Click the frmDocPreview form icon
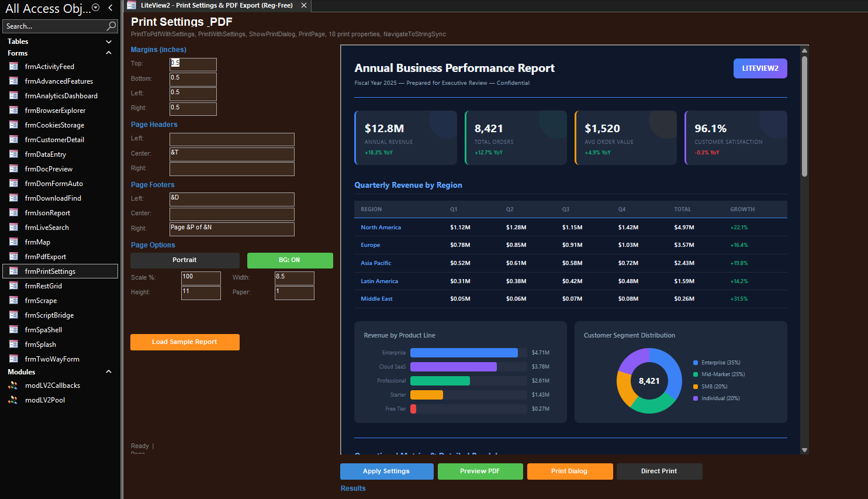 tap(13, 168)
